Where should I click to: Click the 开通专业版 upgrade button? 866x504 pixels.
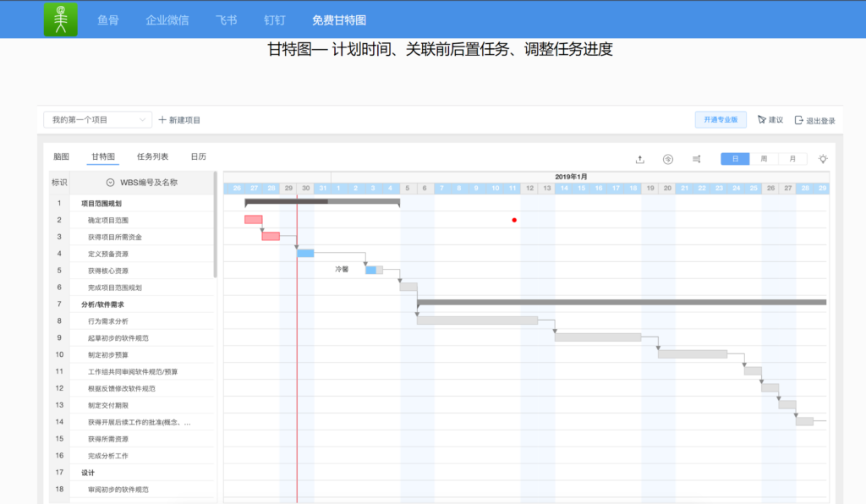721,120
